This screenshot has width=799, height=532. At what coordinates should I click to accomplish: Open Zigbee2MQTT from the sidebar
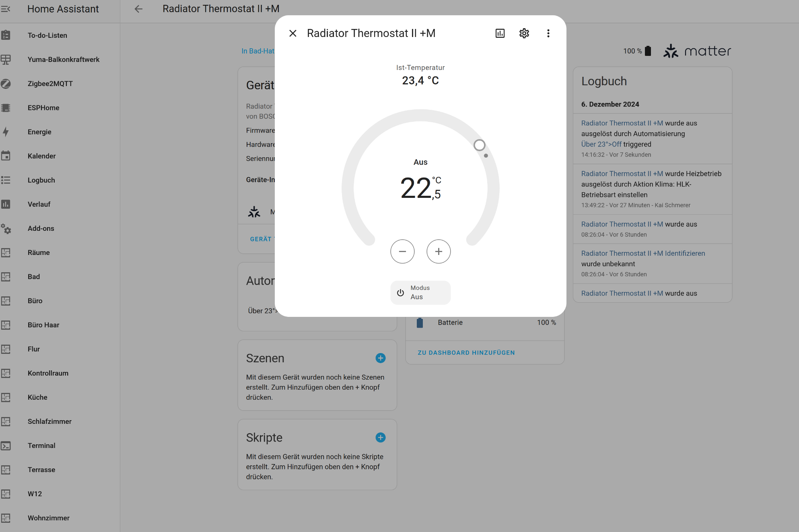coord(50,84)
